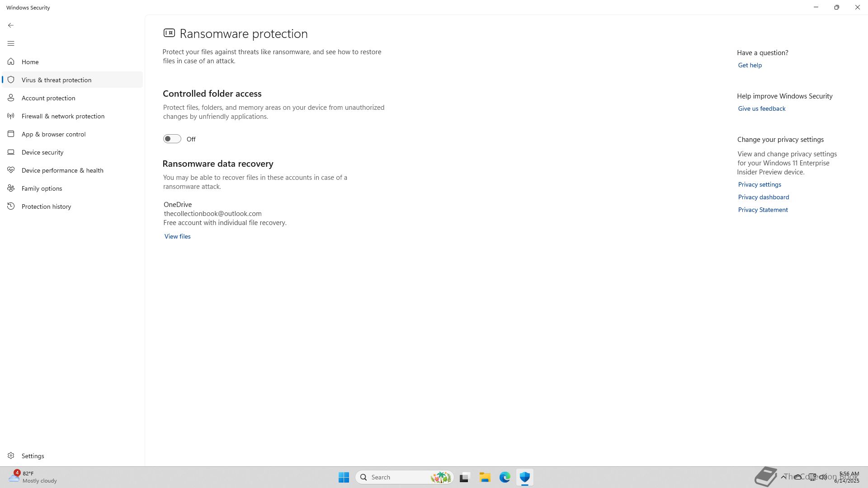Click Give us feedback link
This screenshot has width=868, height=488.
tap(761, 108)
